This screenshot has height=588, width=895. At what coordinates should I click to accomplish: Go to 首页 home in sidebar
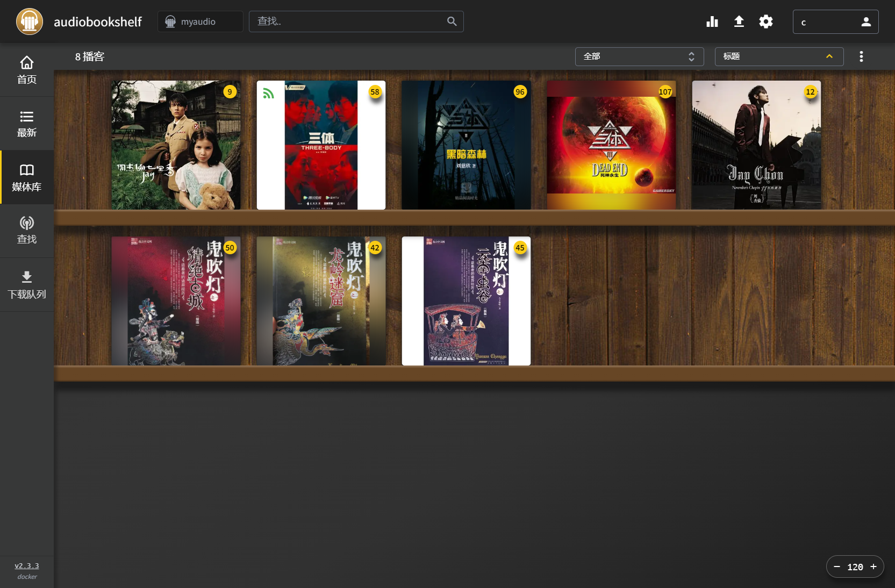[x=27, y=70]
